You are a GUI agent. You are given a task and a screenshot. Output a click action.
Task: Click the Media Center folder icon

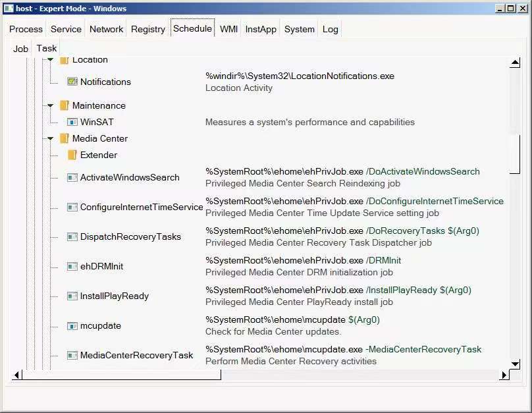pyautogui.click(x=65, y=138)
